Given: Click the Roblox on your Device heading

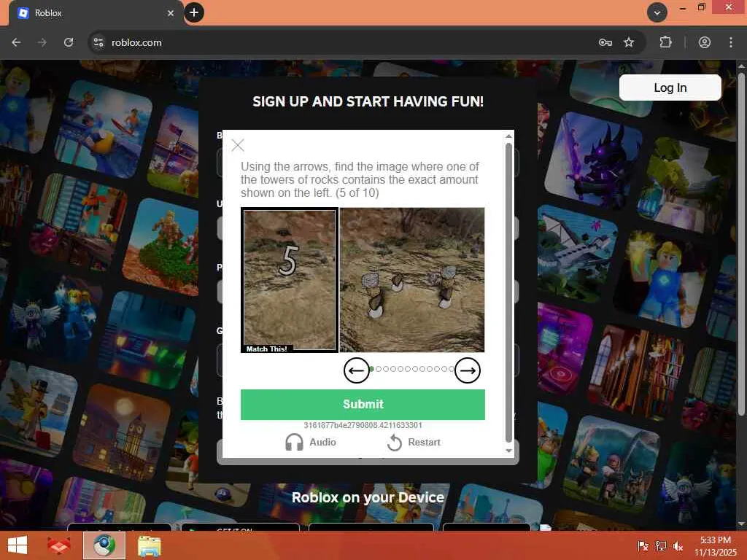Looking at the screenshot, I should pyautogui.click(x=368, y=497).
